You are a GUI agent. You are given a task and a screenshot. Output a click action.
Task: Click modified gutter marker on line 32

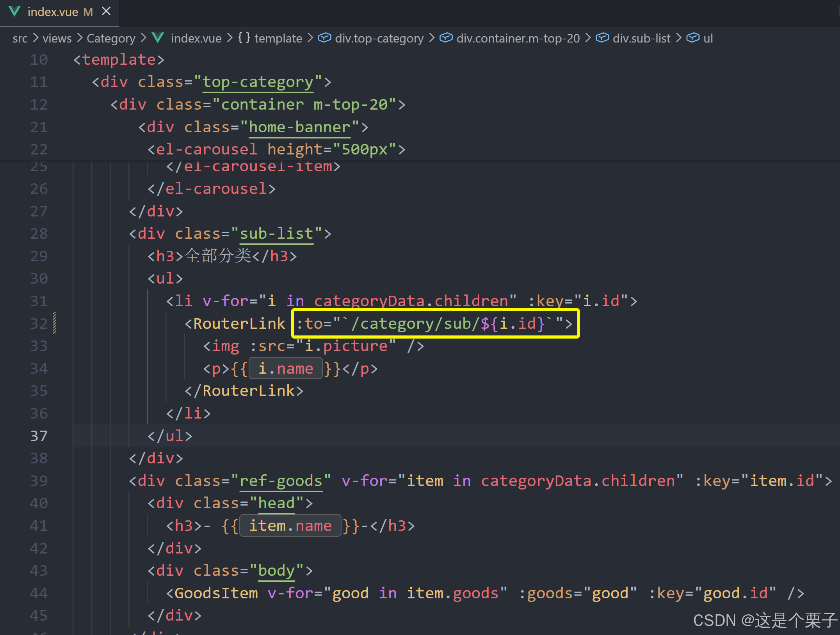tap(55, 323)
